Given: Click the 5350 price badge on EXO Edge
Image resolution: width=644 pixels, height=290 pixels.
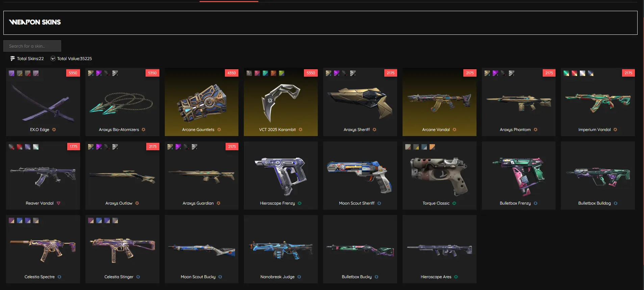Looking at the screenshot, I should click(73, 73).
